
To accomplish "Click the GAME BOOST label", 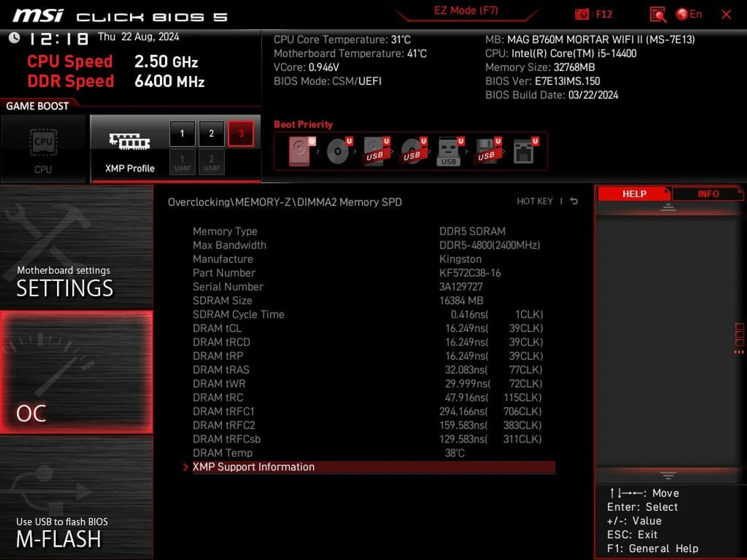I will pyautogui.click(x=37, y=106).
